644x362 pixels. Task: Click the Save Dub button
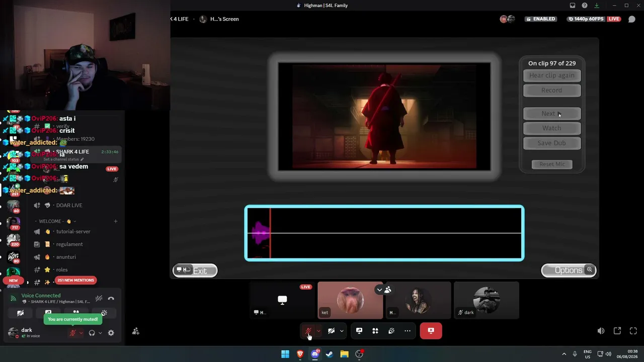point(552,143)
